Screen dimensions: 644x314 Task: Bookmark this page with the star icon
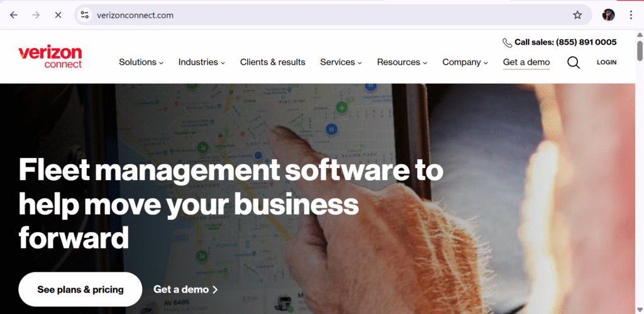point(577,15)
